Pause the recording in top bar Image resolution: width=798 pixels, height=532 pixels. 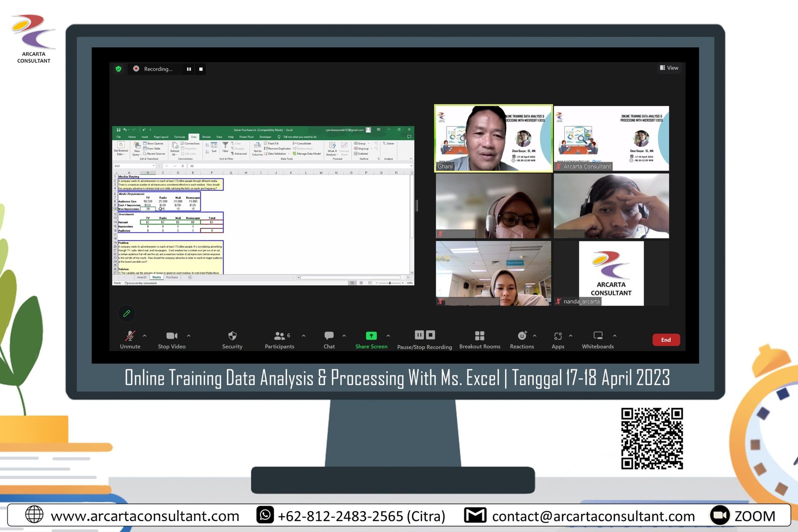[x=189, y=69]
